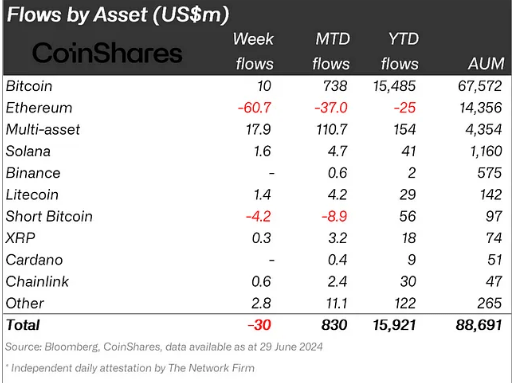
Task: Select the Binance row label
Action: click(x=33, y=173)
